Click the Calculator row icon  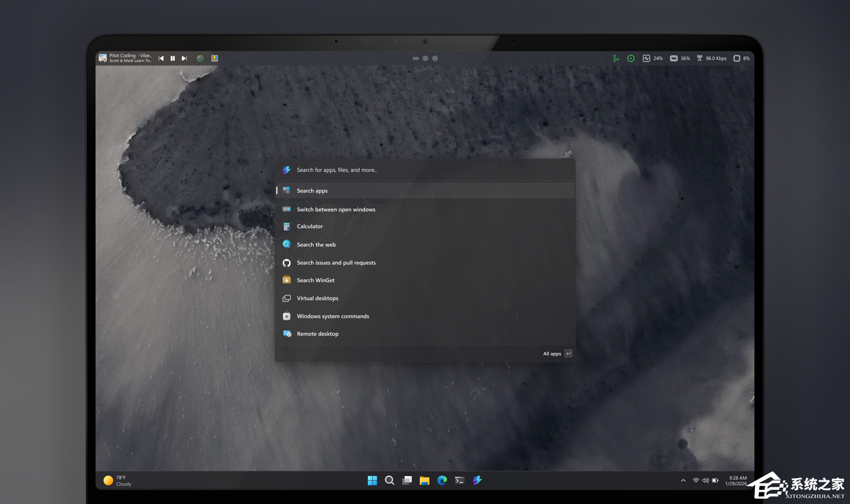click(286, 227)
